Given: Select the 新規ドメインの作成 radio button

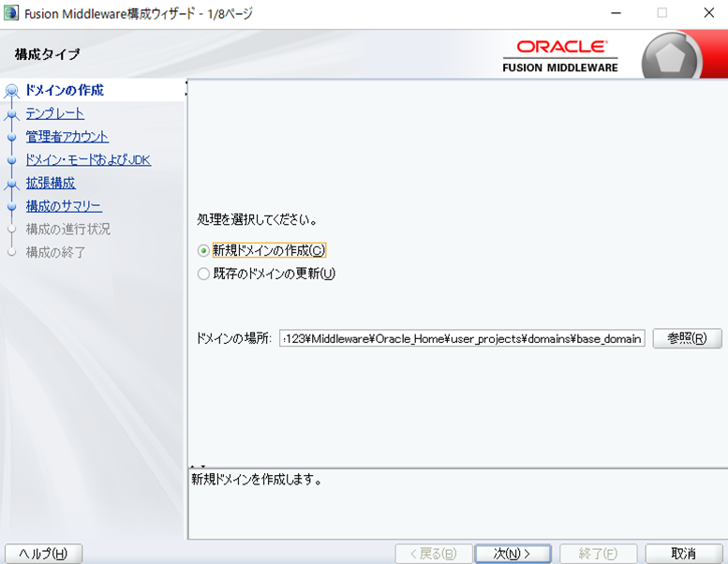Looking at the screenshot, I should (x=204, y=251).
